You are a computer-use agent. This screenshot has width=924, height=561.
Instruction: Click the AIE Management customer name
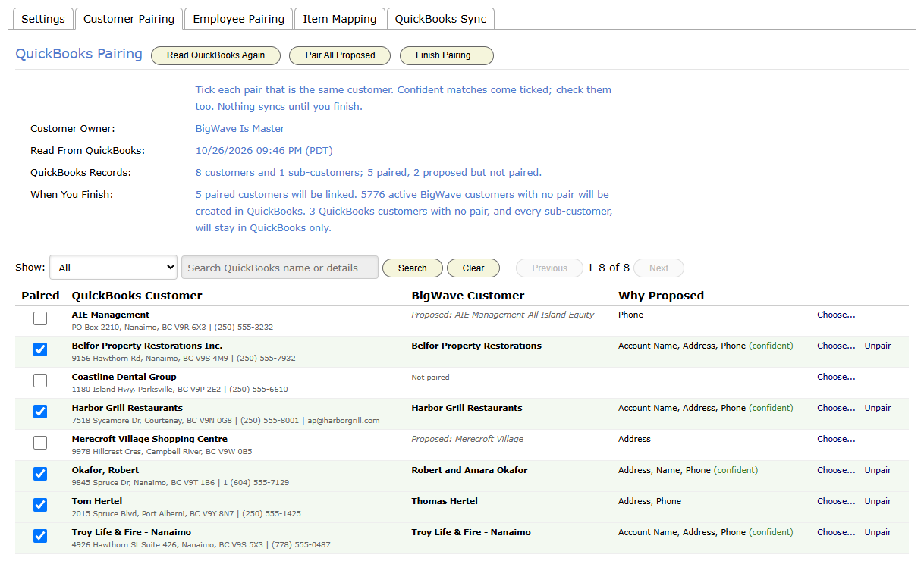click(111, 315)
